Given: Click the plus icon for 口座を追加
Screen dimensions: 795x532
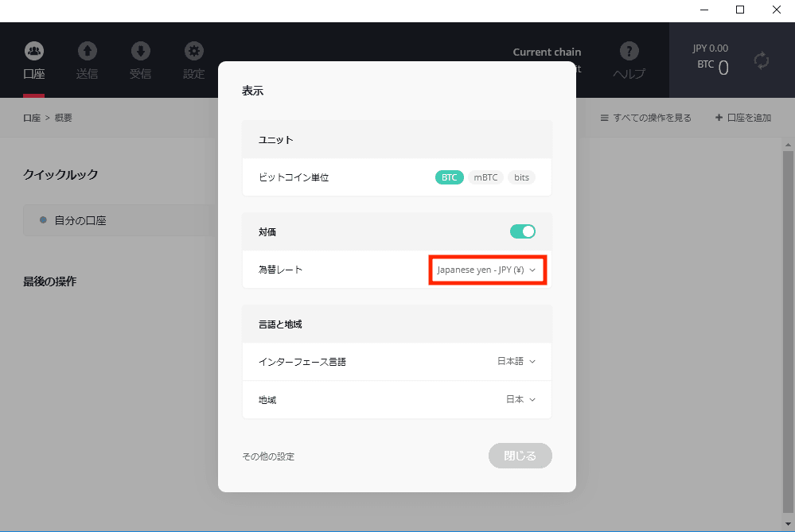Looking at the screenshot, I should pos(719,118).
